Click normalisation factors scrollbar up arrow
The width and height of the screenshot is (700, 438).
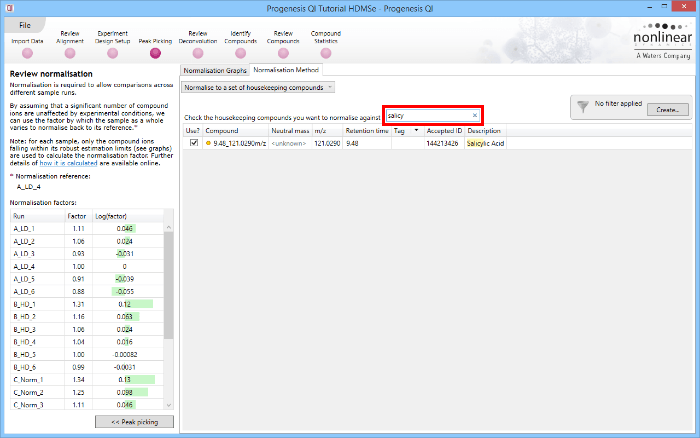click(x=169, y=227)
